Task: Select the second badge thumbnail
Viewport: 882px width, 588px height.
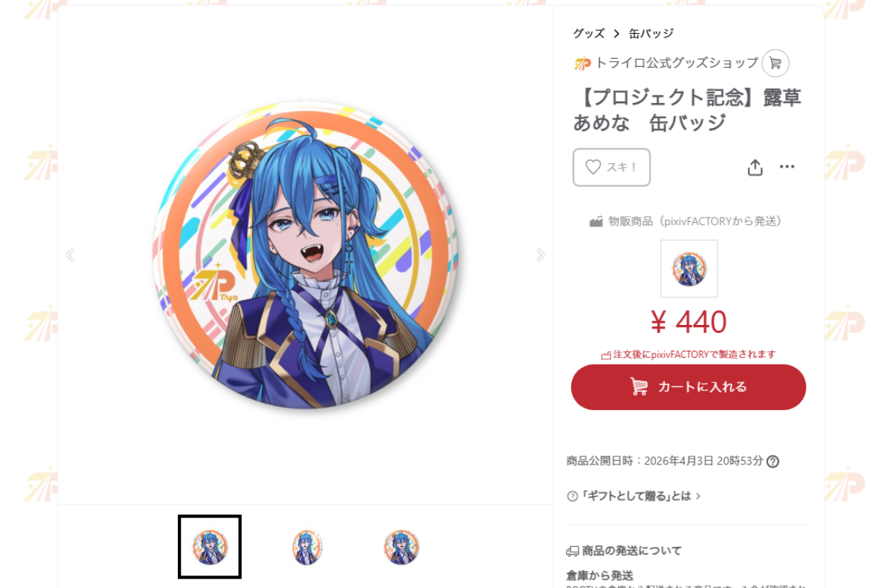Action: pyautogui.click(x=307, y=548)
